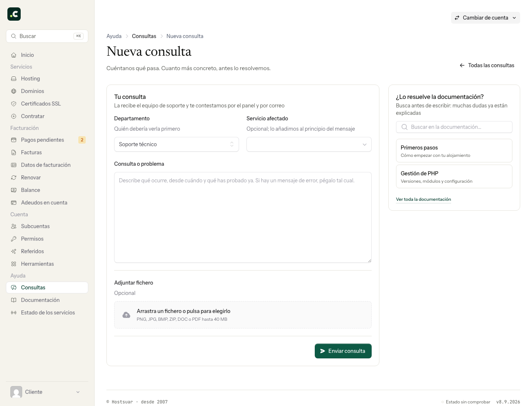Click the Balance icon
This screenshot has width=532, height=406.
tap(14, 190)
